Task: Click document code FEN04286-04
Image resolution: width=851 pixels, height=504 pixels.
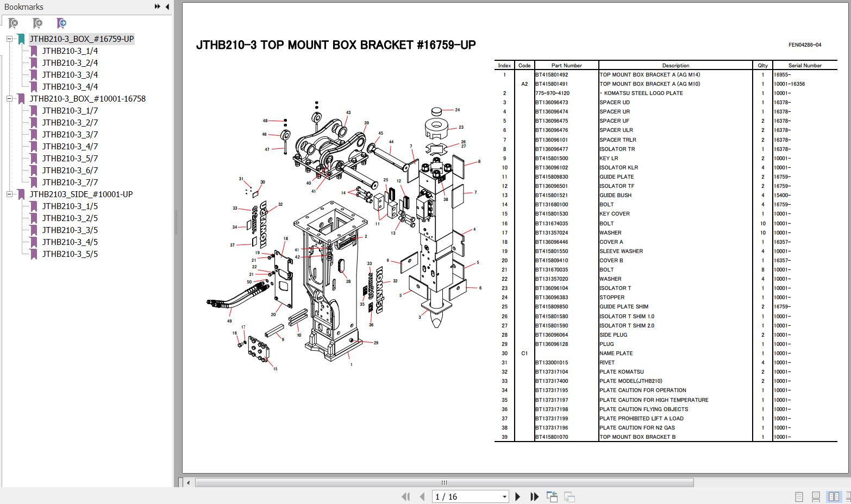Action: (805, 45)
